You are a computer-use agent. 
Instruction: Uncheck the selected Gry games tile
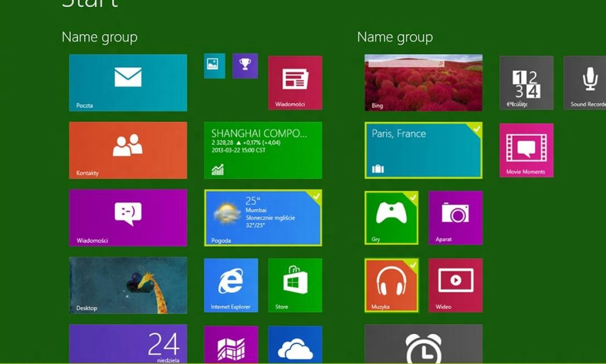click(x=391, y=218)
